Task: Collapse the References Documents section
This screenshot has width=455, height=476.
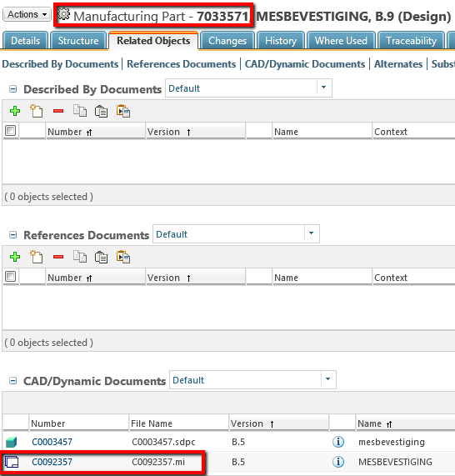Action: [x=12, y=234]
